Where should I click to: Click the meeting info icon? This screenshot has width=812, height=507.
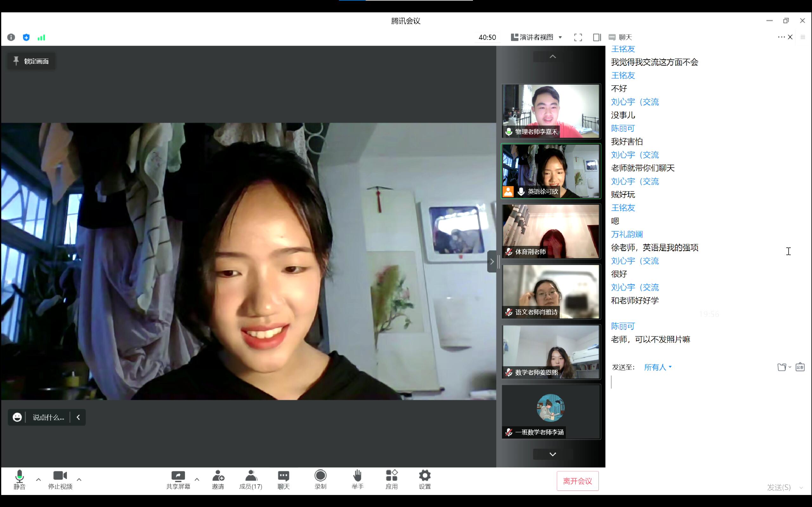pyautogui.click(x=11, y=37)
